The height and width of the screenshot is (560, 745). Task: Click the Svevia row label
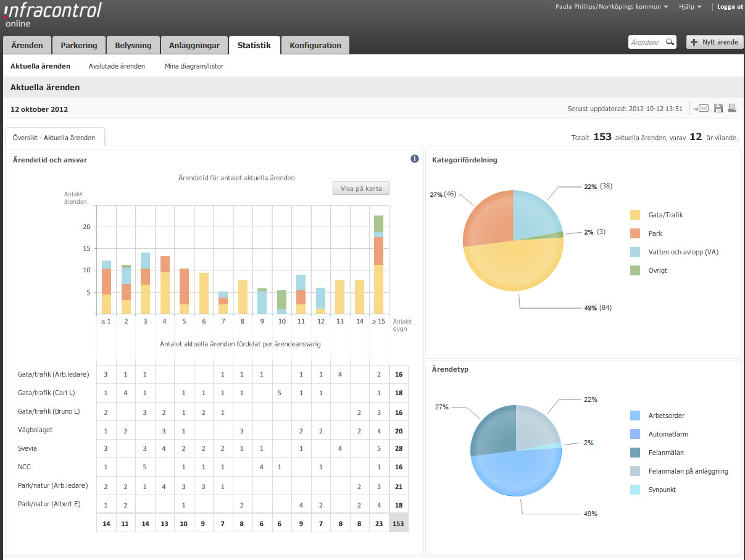pos(28,448)
